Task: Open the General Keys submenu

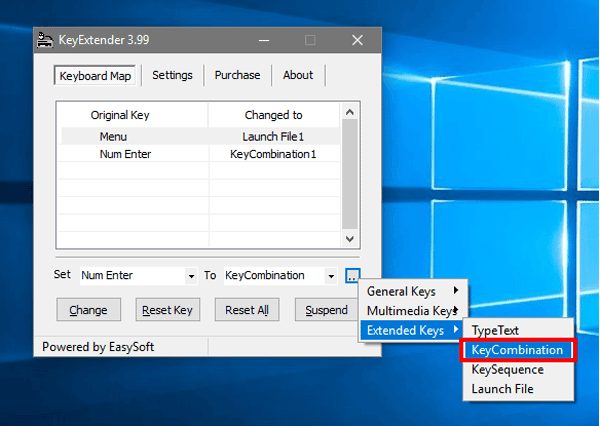Action: point(413,291)
